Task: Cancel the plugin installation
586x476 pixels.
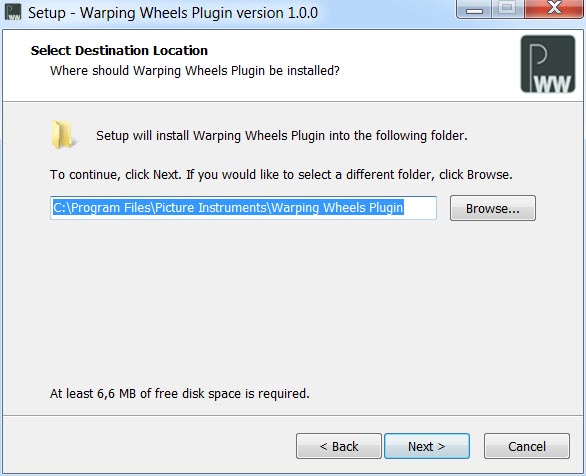Action: pos(527,446)
